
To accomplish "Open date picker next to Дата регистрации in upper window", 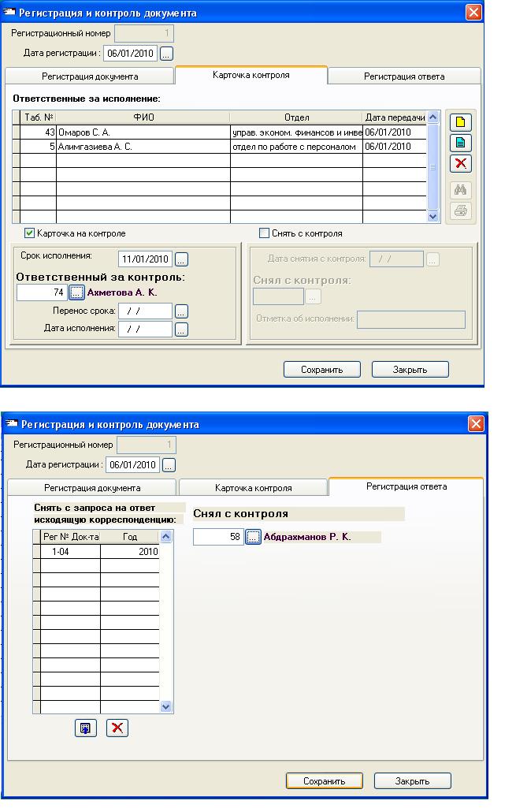I will [x=166, y=54].
